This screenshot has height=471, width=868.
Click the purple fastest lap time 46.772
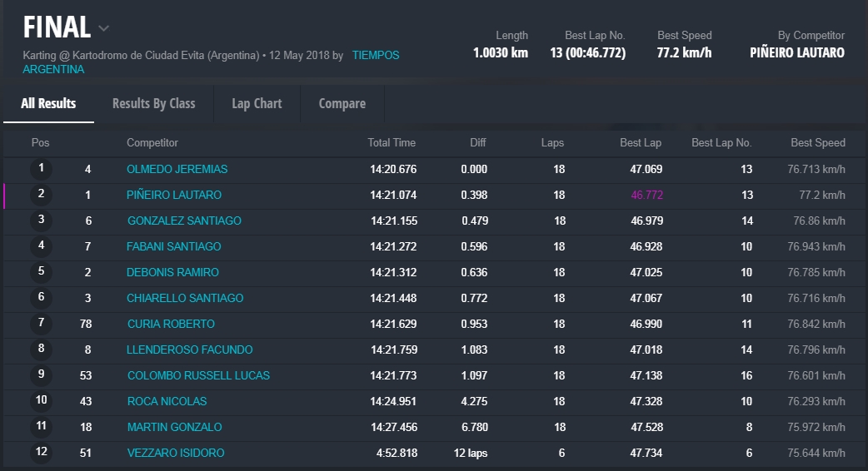[646, 195]
